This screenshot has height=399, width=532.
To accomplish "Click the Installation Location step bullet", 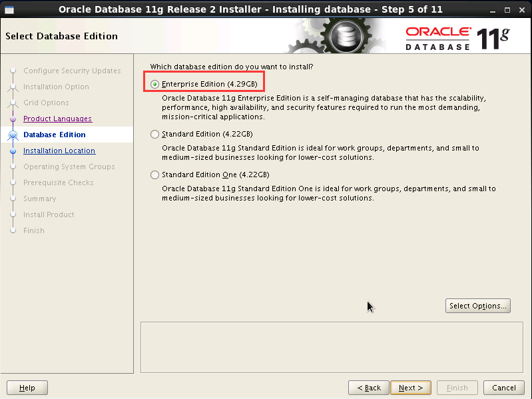I will tap(13, 151).
